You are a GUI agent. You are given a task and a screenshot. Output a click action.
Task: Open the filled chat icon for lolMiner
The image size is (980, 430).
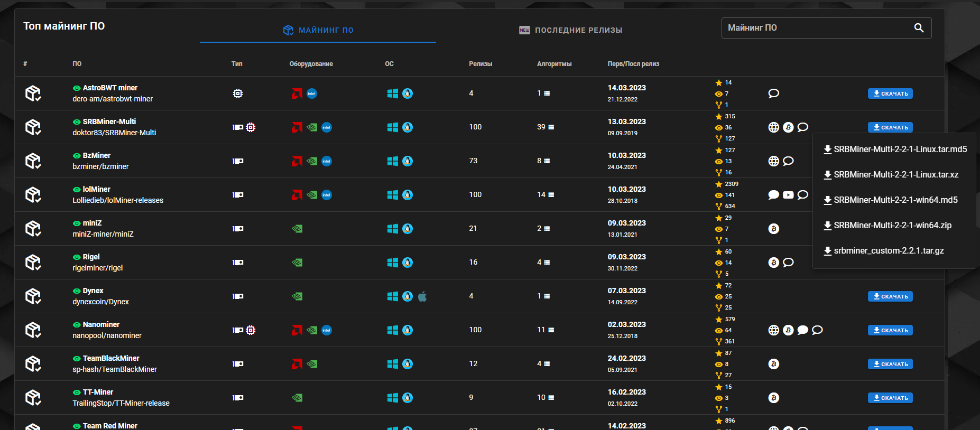coord(773,195)
